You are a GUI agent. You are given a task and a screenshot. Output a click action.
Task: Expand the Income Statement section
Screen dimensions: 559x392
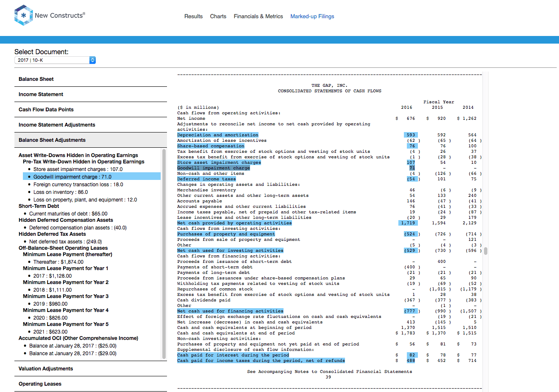(x=91, y=94)
